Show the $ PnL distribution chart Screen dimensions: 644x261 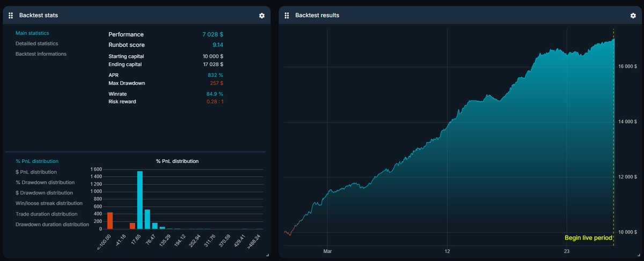[x=36, y=172]
